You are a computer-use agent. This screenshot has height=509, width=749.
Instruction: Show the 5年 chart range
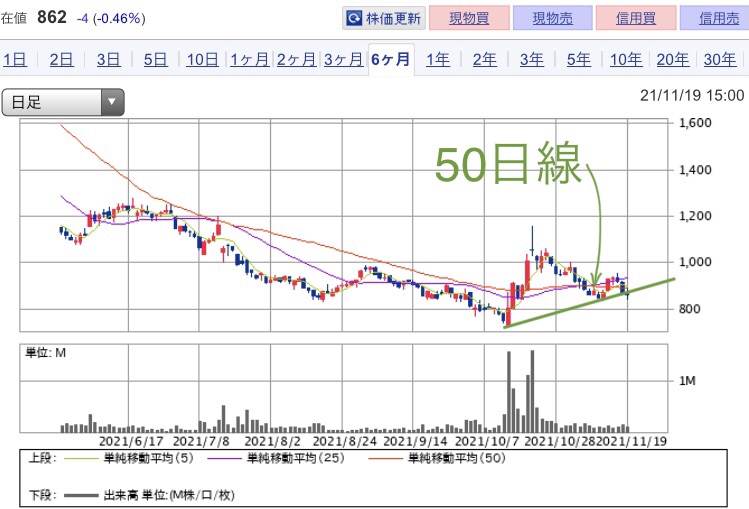pos(579,59)
